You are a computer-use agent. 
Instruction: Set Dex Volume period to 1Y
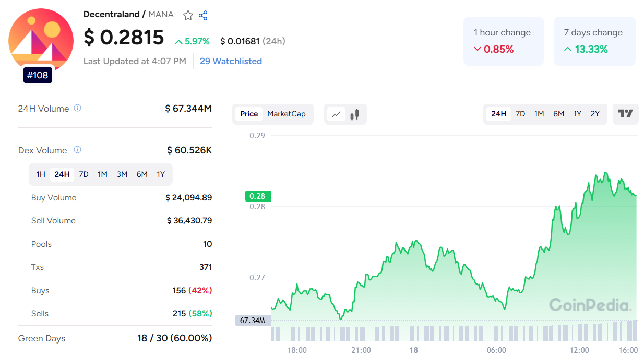[x=161, y=174]
